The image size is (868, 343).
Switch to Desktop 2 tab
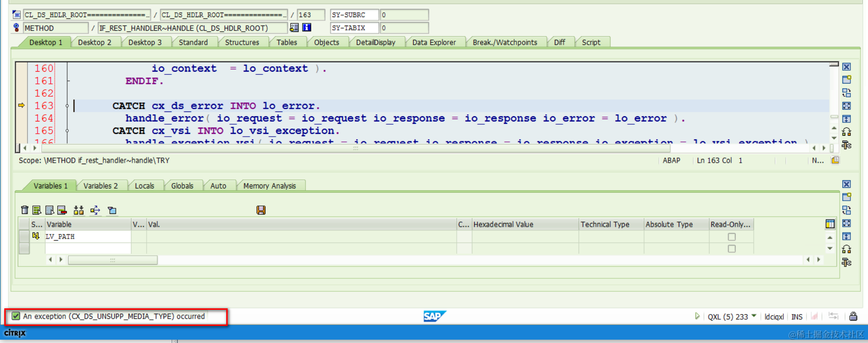[94, 42]
